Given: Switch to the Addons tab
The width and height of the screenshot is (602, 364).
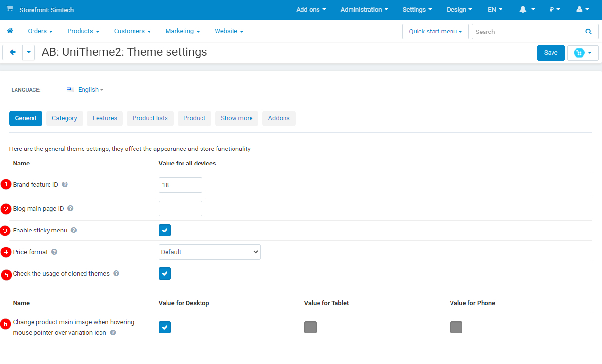Looking at the screenshot, I should pos(279,118).
